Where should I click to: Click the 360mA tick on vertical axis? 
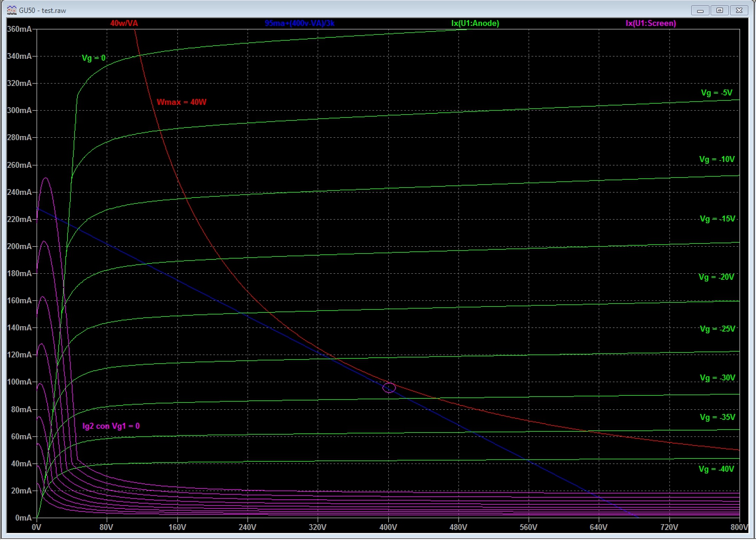tap(19, 29)
